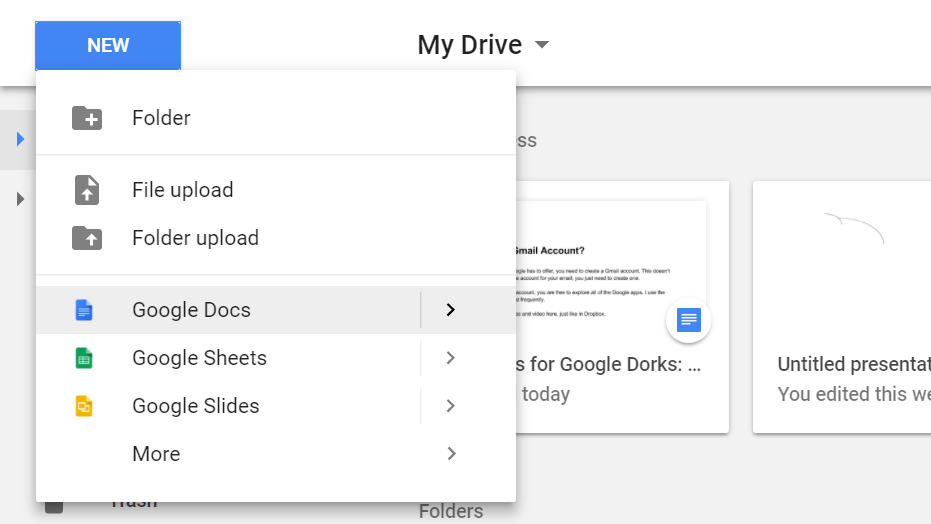Click the Folder upload icon
The width and height of the screenshot is (931, 524).
pos(87,238)
